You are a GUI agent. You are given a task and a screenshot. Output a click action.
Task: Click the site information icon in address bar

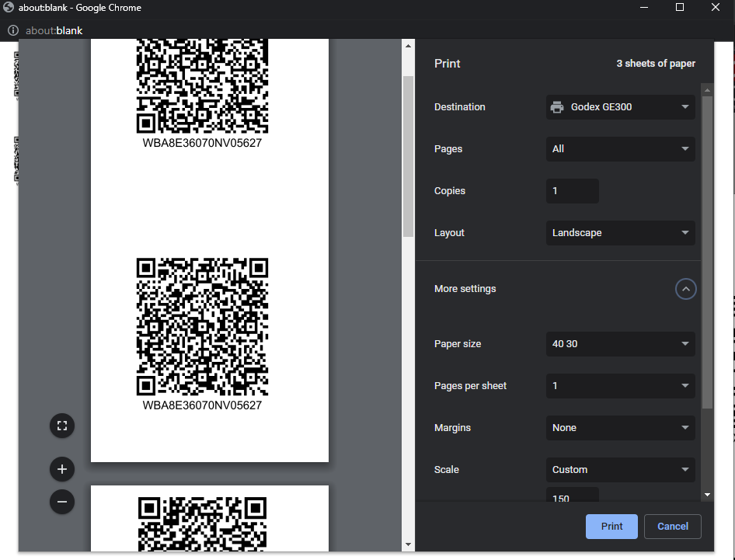coord(13,30)
